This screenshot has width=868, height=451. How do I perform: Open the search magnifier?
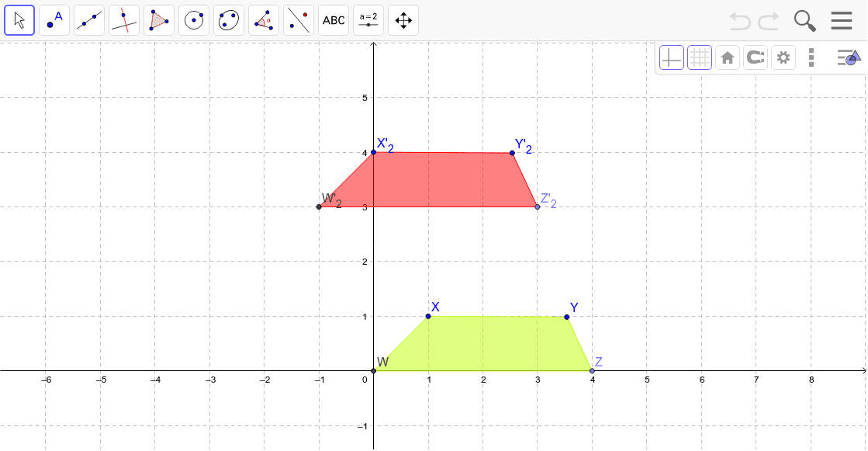pyautogui.click(x=805, y=21)
